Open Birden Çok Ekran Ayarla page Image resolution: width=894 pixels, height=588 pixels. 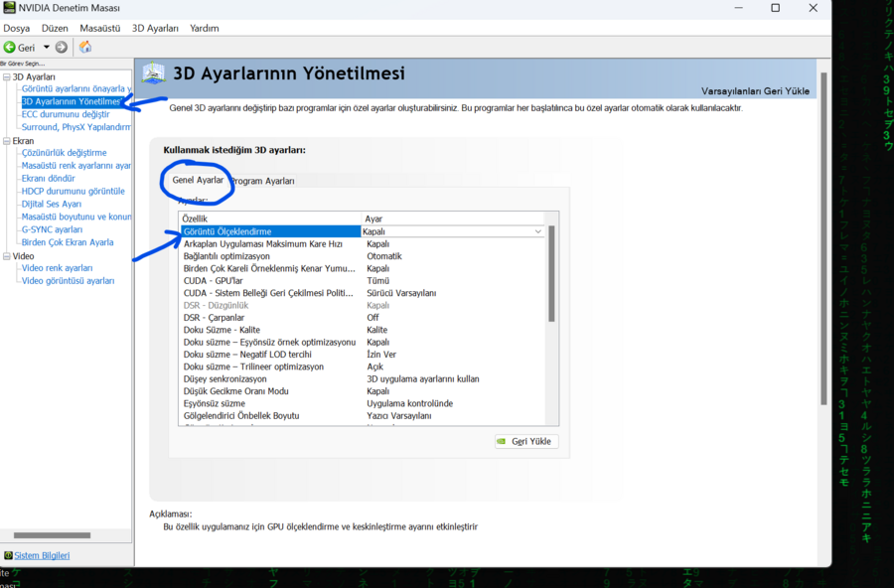(x=68, y=242)
